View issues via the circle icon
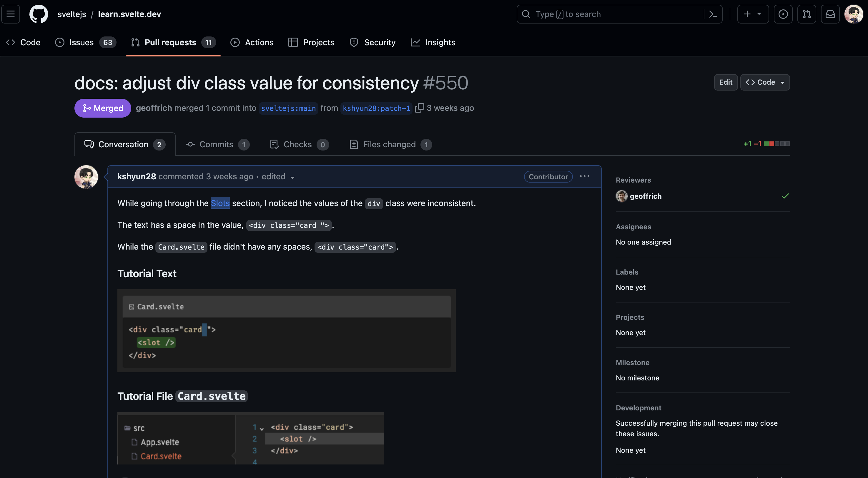This screenshot has width=868, height=478. (784, 14)
